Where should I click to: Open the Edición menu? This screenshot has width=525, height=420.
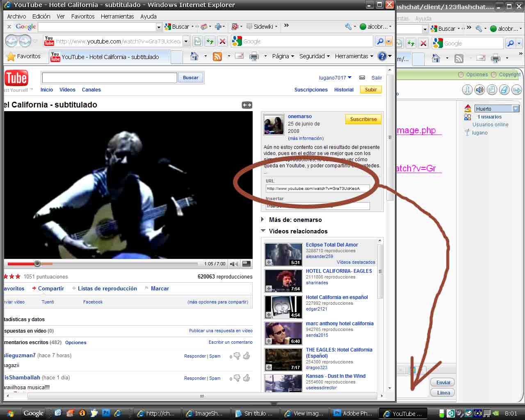tap(41, 16)
